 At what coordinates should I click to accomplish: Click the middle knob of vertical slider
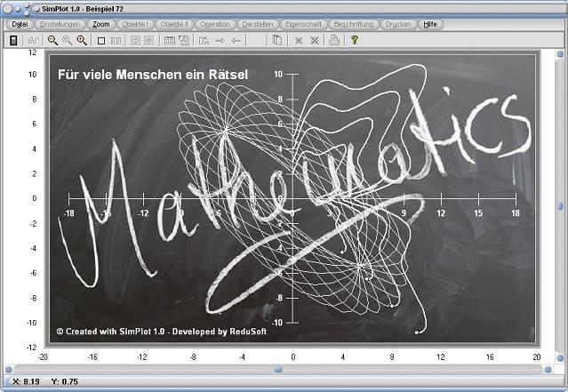[560, 206]
